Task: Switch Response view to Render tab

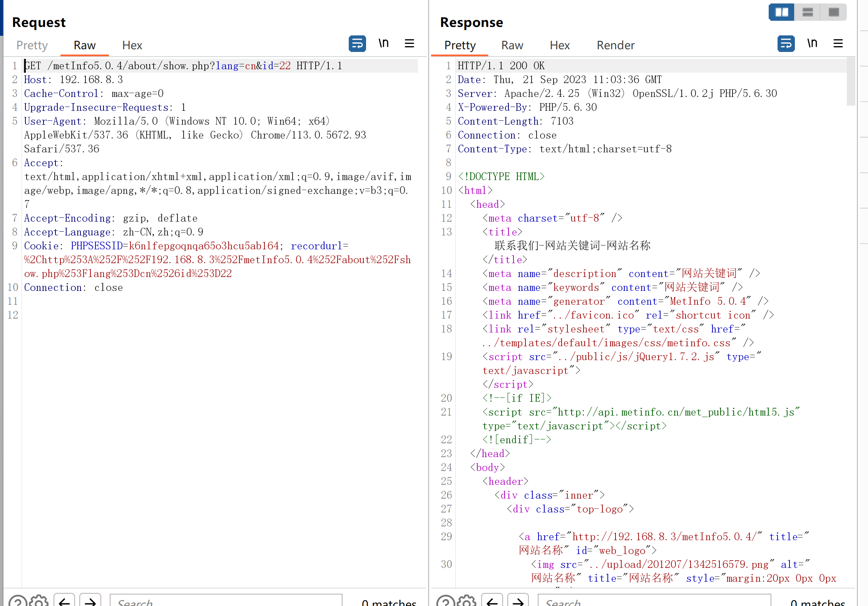Action: 615,45
